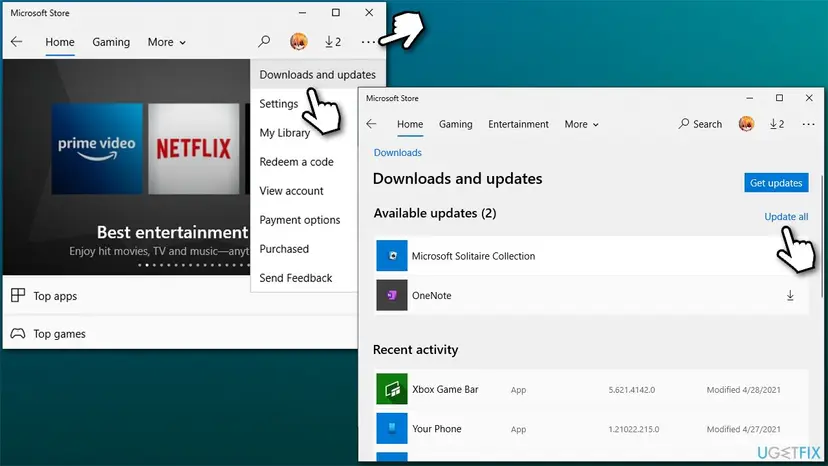This screenshot has width=828, height=466.
Task: Click the Update all link
Action: pos(786,217)
